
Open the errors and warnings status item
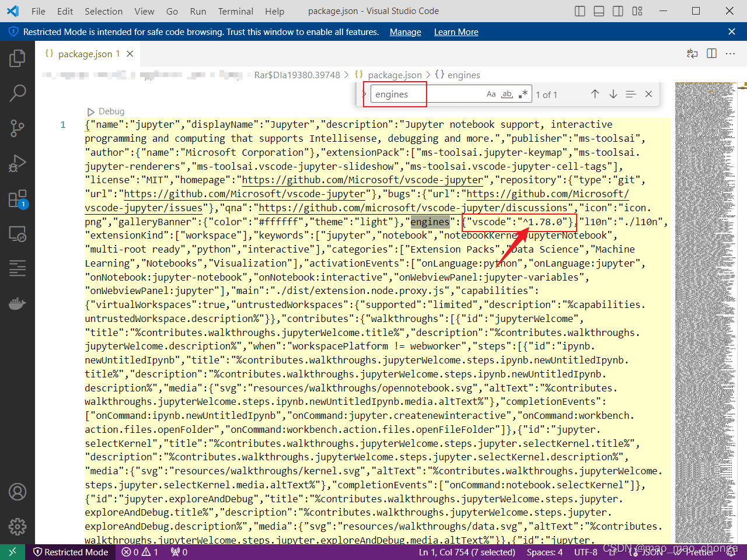pyautogui.click(x=140, y=552)
